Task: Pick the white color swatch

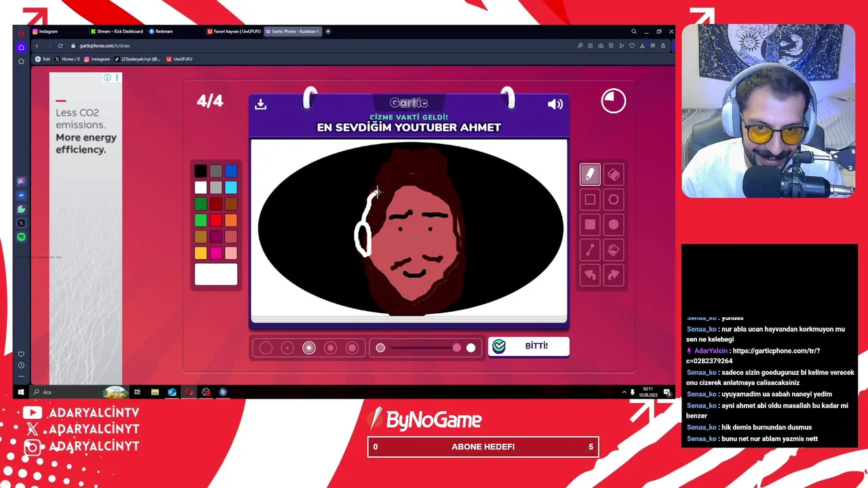Action: coord(201,188)
